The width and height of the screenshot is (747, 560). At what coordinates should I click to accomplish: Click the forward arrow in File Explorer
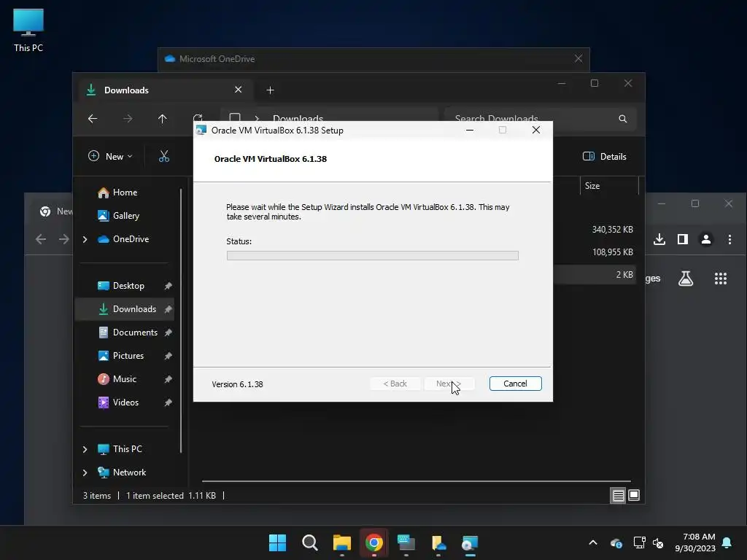point(128,119)
